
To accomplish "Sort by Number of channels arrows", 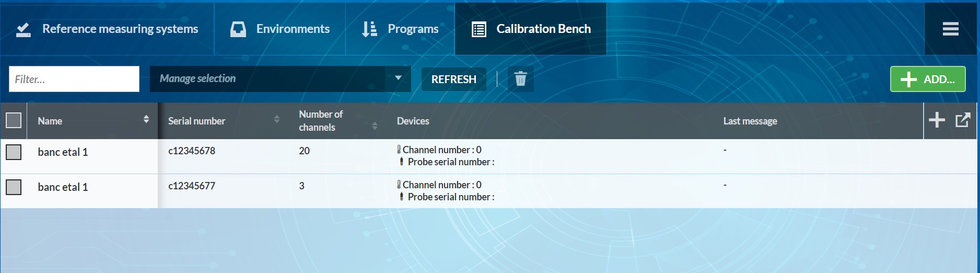I will click(375, 126).
